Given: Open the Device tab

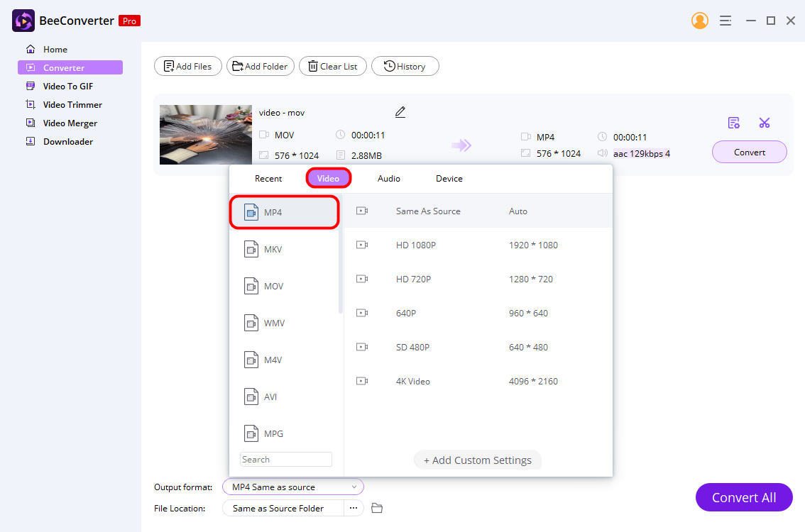Looking at the screenshot, I should [449, 178].
